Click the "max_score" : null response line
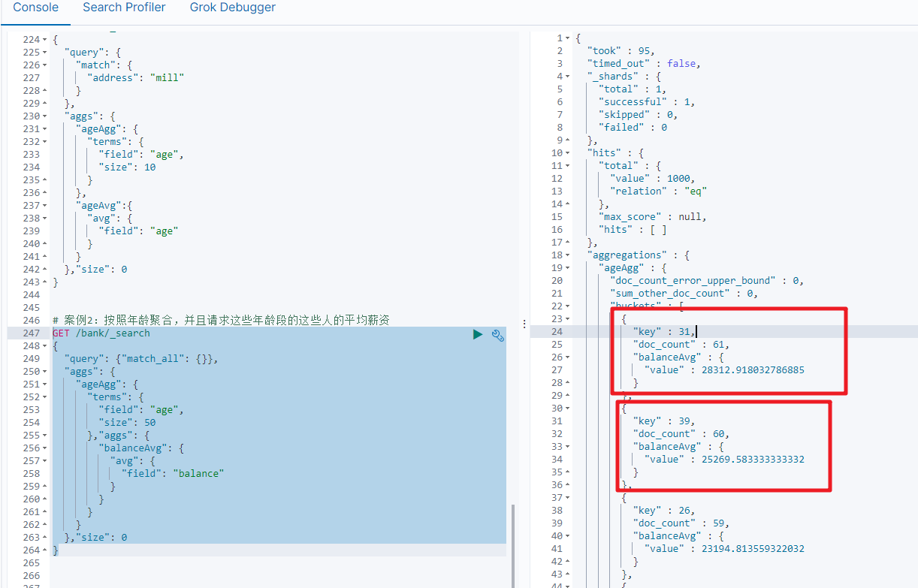The width and height of the screenshot is (918, 588). coord(652,216)
